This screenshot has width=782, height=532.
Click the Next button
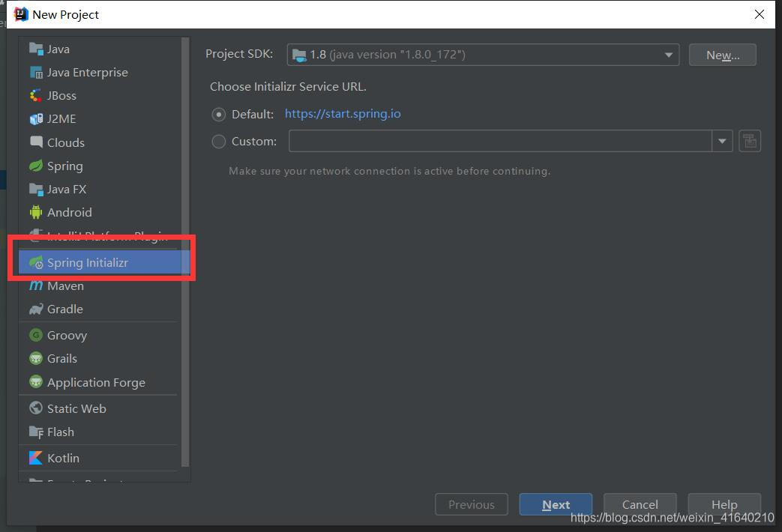click(x=556, y=504)
